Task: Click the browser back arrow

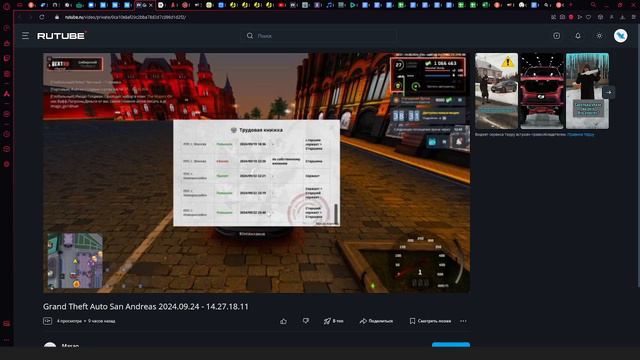Action: (x=19, y=17)
